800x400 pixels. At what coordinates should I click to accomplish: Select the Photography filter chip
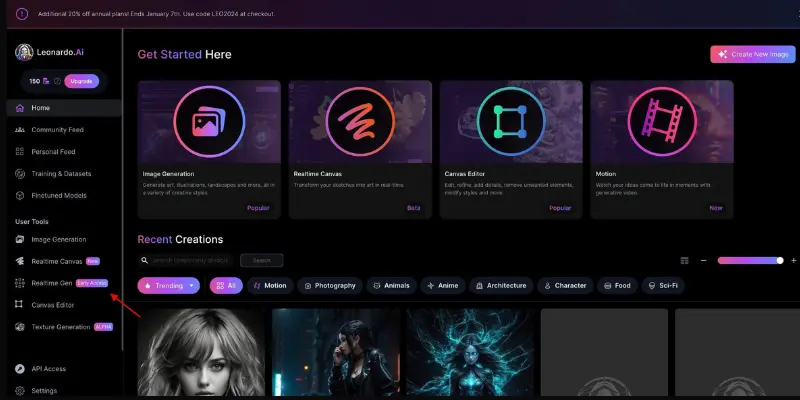(330, 286)
